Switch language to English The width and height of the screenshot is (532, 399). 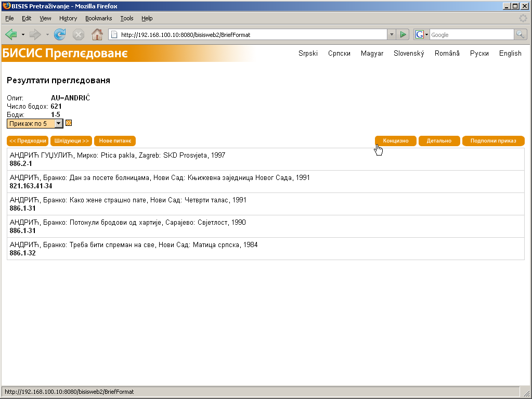(510, 53)
